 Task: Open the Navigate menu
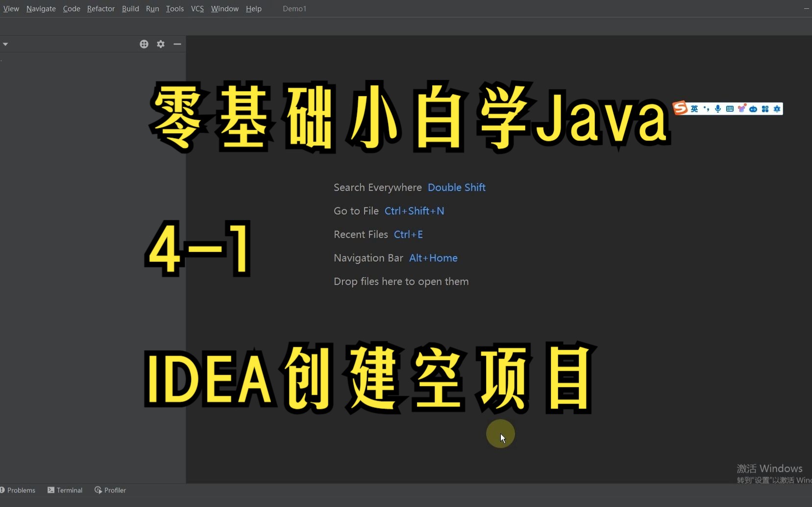(41, 9)
